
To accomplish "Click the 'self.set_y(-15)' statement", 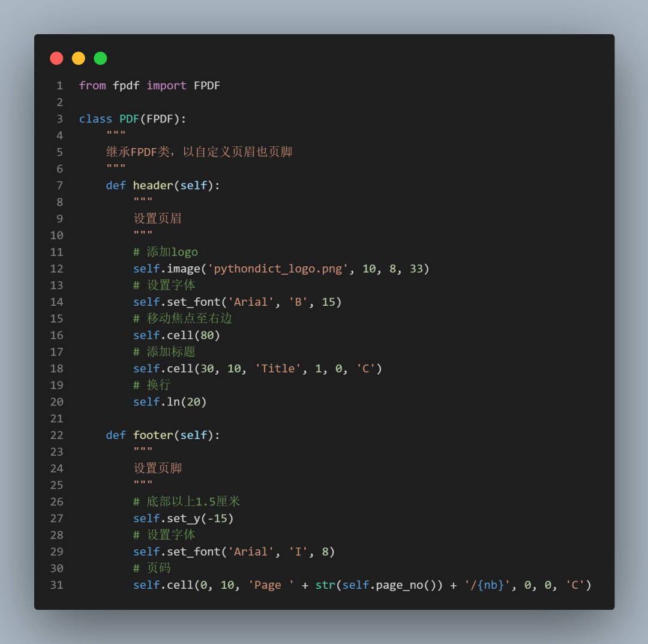I will (x=184, y=519).
